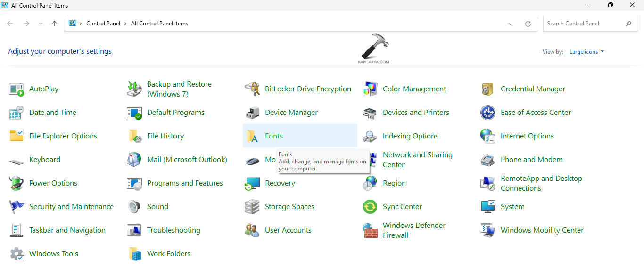Expand the View by Large icons dropdown
The height and width of the screenshot is (276, 644).
[586, 52]
